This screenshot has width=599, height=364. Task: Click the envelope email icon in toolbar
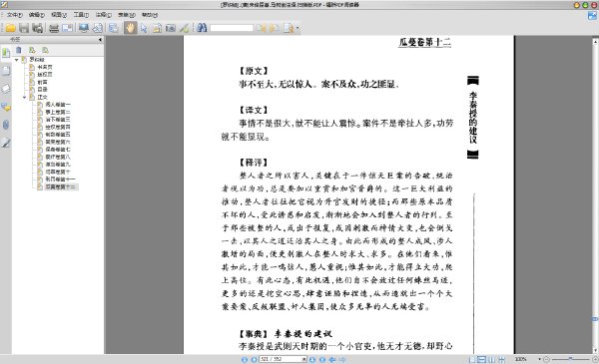coord(68,28)
